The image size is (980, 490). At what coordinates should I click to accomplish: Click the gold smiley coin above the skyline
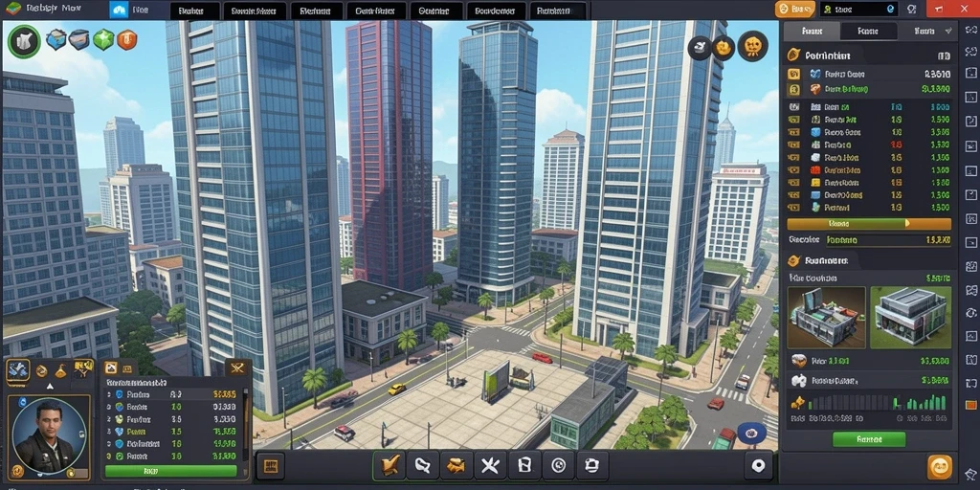(752, 46)
